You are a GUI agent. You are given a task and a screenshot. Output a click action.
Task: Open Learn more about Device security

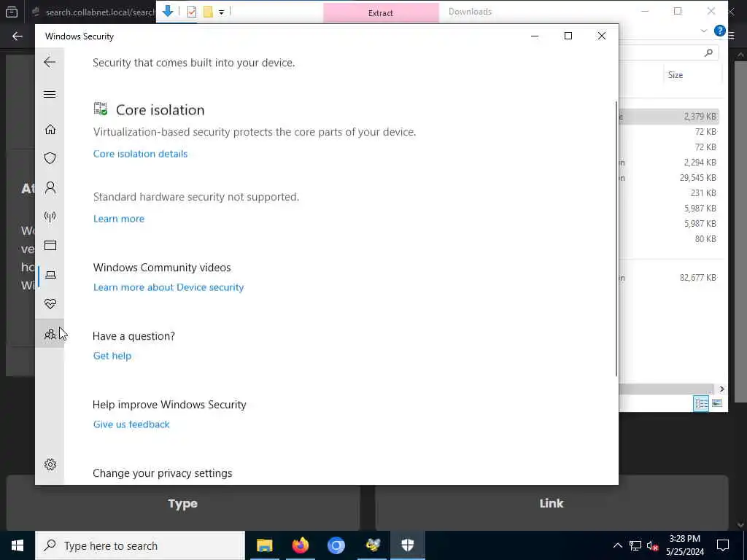[169, 287]
